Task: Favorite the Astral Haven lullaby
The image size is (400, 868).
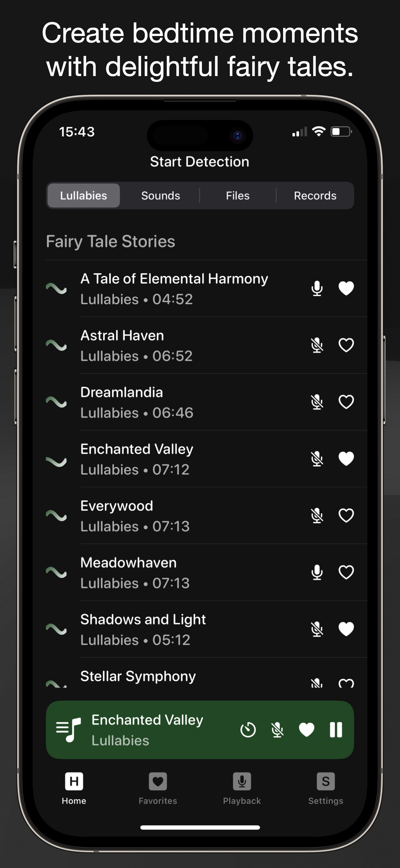Action: click(346, 345)
